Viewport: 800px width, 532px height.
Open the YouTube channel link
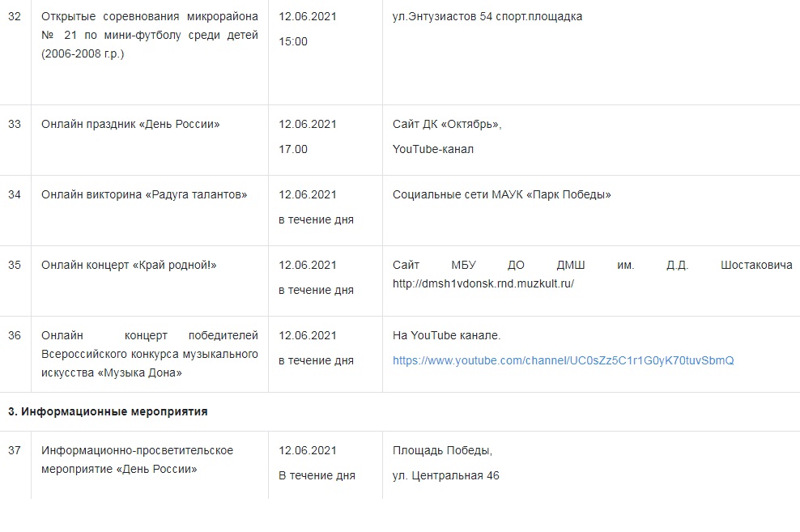click(563, 360)
